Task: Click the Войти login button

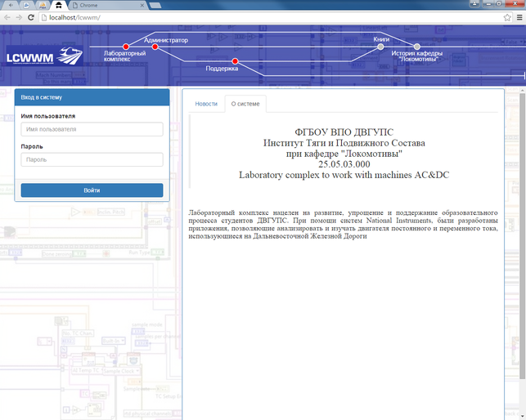Action: click(x=92, y=190)
